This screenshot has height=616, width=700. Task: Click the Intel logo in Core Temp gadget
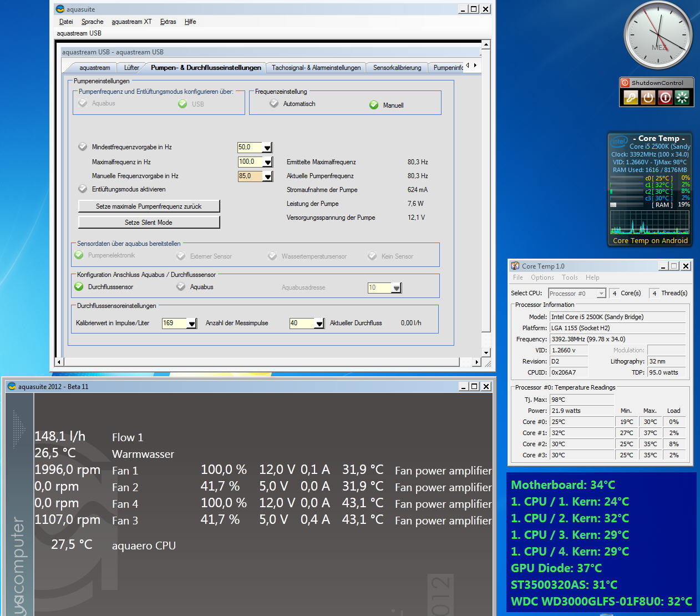point(619,141)
